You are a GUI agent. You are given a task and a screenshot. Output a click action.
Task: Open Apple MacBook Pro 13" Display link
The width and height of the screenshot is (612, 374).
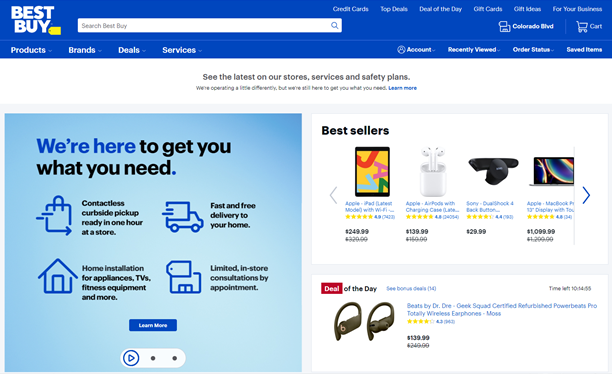point(550,207)
